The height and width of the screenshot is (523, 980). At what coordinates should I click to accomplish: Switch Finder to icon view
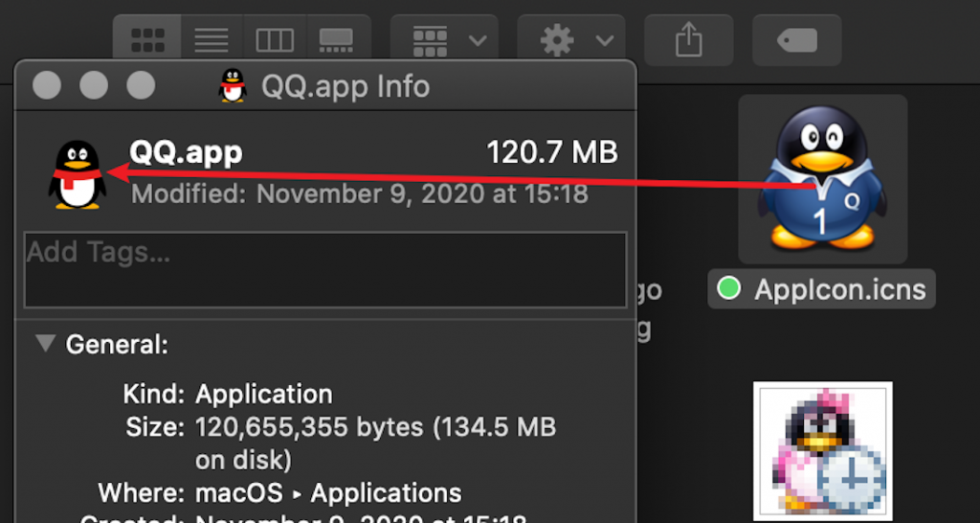pos(148,39)
